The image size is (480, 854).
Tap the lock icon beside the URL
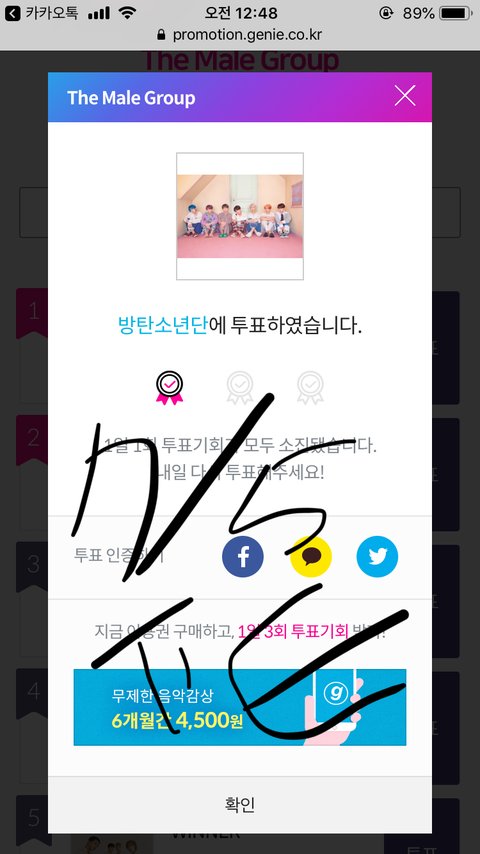(161, 35)
